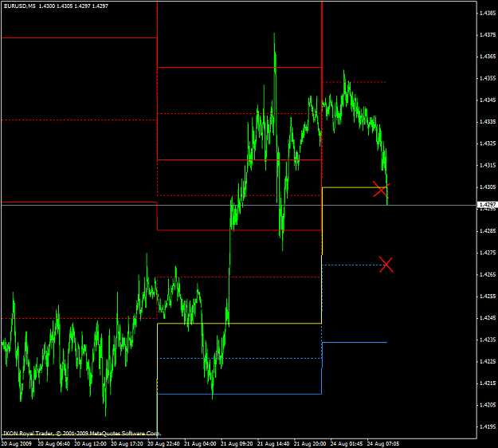The width and height of the screenshot is (498, 448).
Task: Click the 1.4325 price scale value
Action: pos(488,143)
